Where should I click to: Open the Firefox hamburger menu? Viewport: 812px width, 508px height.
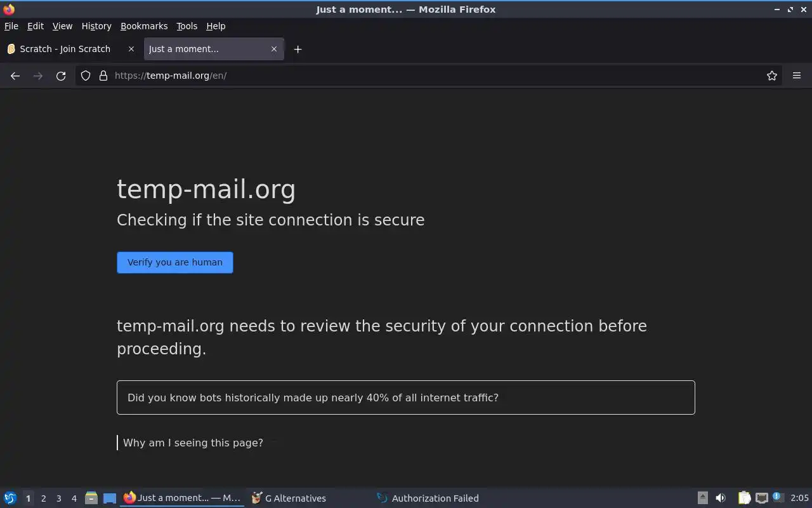[x=797, y=76]
